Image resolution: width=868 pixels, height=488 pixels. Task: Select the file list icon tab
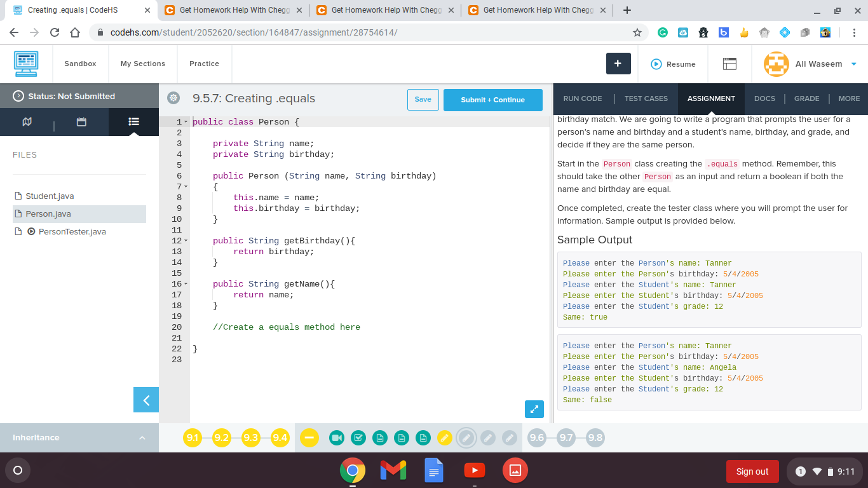pyautogui.click(x=133, y=121)
